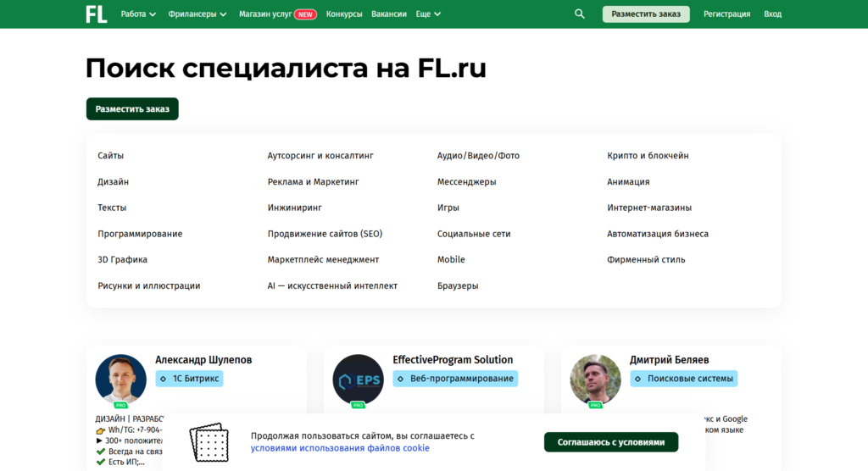Select the Программирование category
The image size is (868, 471).
coord(140,234)
